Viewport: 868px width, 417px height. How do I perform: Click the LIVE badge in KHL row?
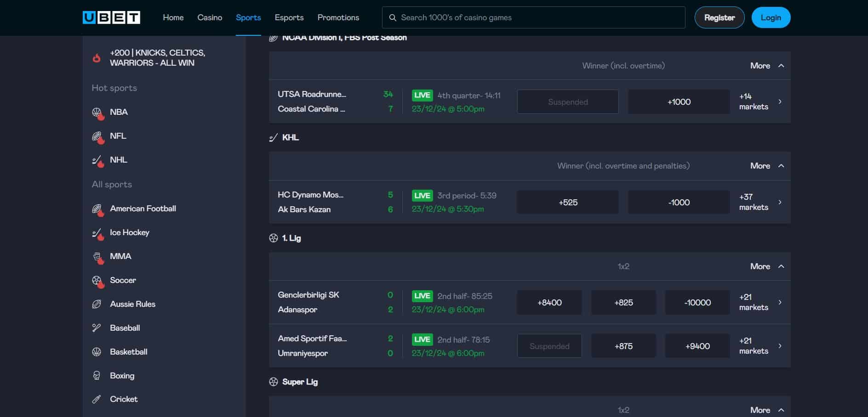422,196
